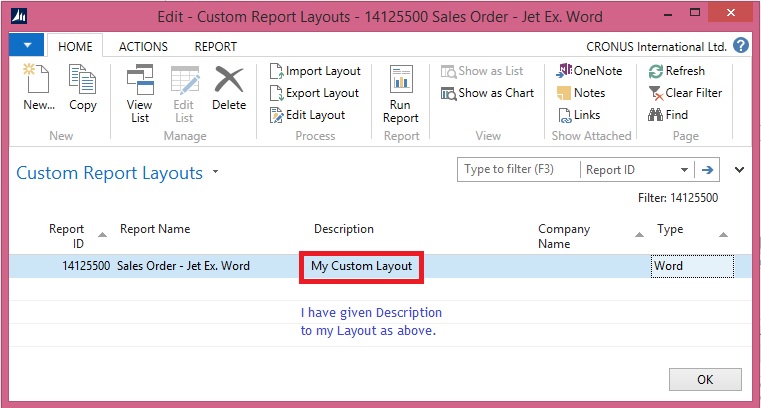Open Notes in Show Attached
Viewport: 761px width, 408px height.
tap(581, 93)
